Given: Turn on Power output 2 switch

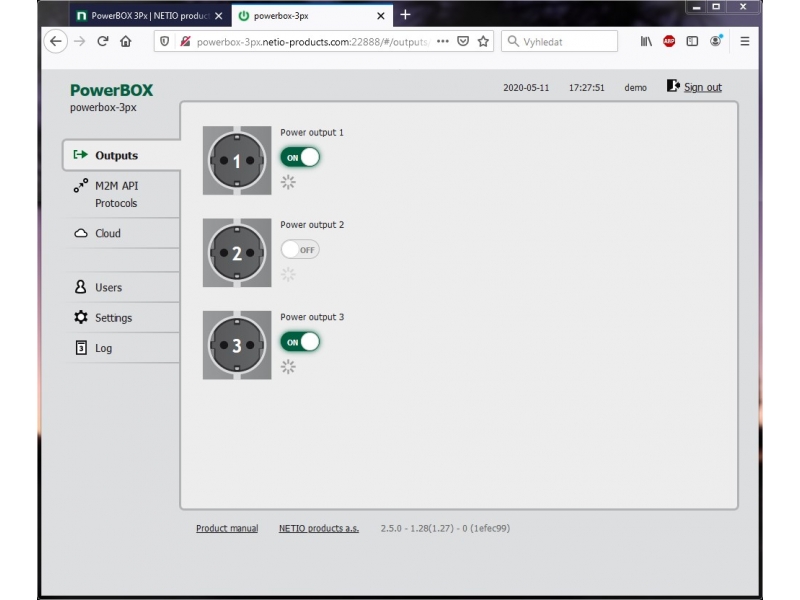Looking at the screenshot, I should [x=300, y=249].
